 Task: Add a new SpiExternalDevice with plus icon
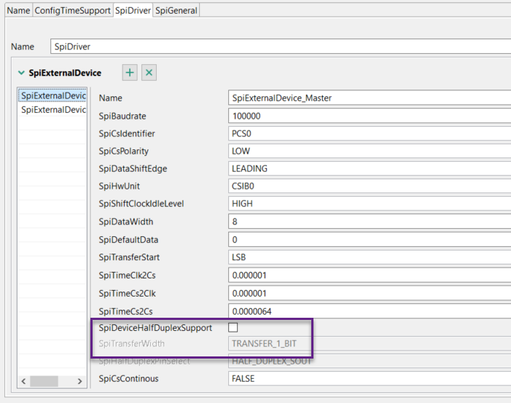[x=130, y=73]
